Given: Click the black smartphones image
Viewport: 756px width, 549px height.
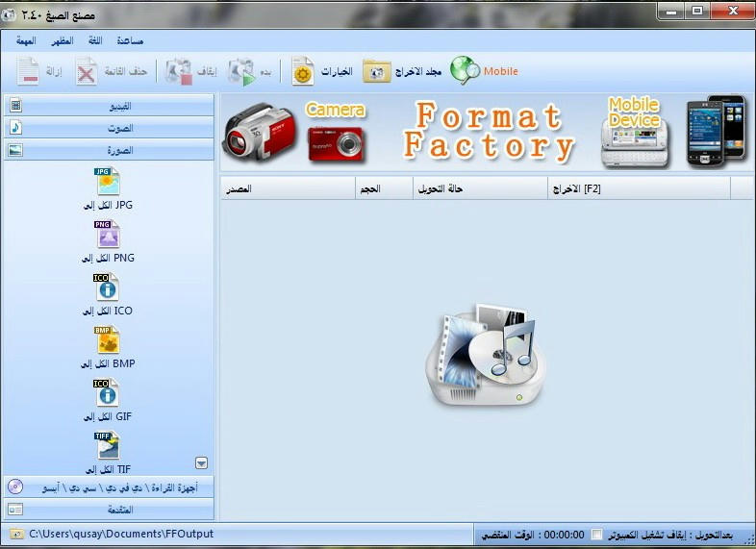Looking at the screenshot, I should 716,131.
